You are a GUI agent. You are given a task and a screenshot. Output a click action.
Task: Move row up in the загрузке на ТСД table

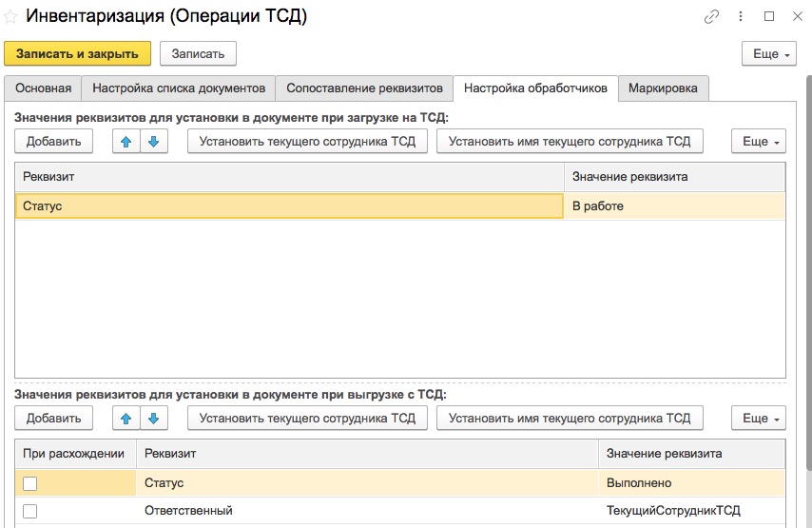[x=126, y=142]
